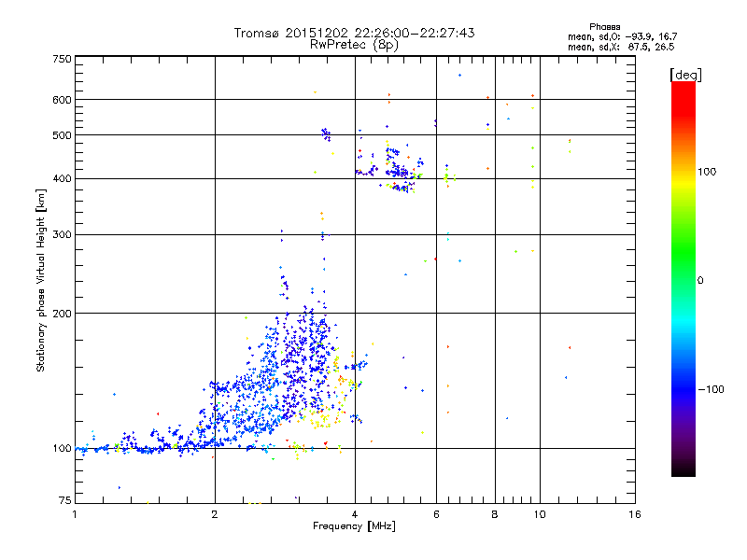Click the x-axis tick label '8'
747x560 pixels.
[x=495, y=514]
